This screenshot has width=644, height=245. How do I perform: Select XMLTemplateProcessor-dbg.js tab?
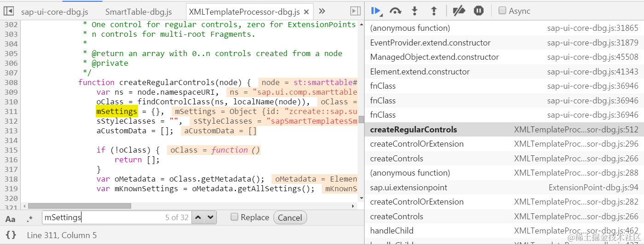[244, 11]
